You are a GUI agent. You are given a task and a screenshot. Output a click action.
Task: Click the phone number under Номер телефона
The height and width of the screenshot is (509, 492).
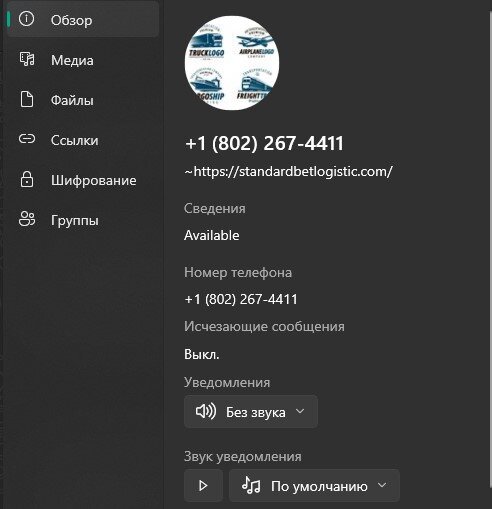click(241, 299)
